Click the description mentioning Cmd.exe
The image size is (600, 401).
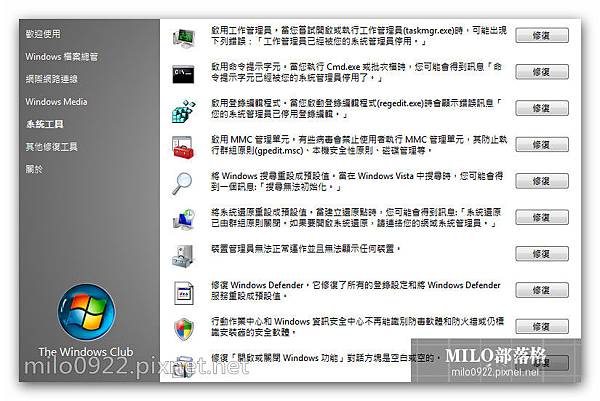click(356, 72)
